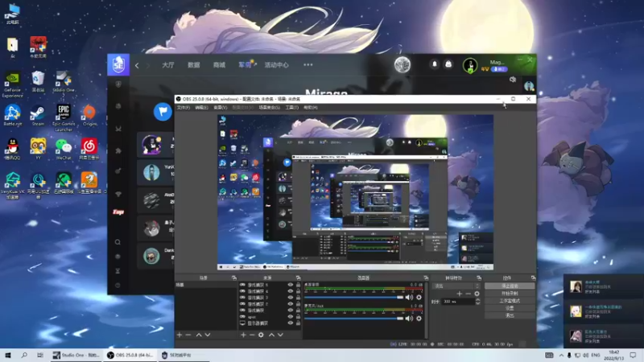Open Battle.net desktop shortcut
Image resolution: width=644 pixels, height=362 pixels.
12,116
